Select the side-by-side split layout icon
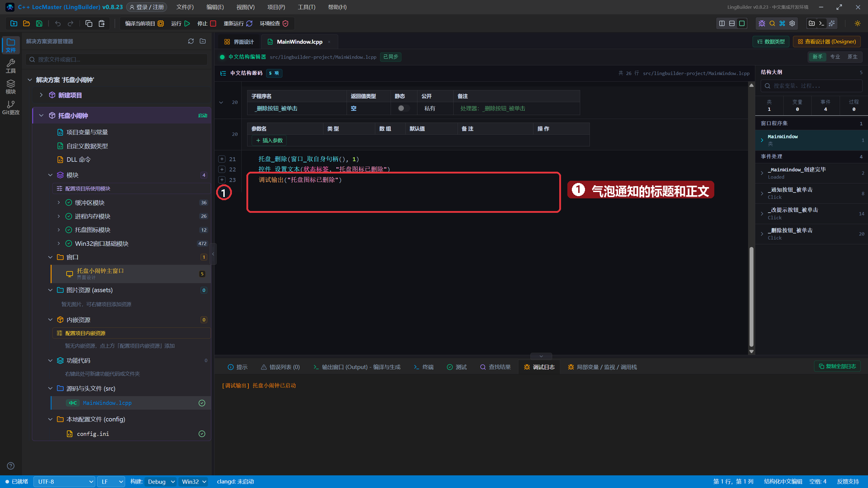 click(722, 23)
